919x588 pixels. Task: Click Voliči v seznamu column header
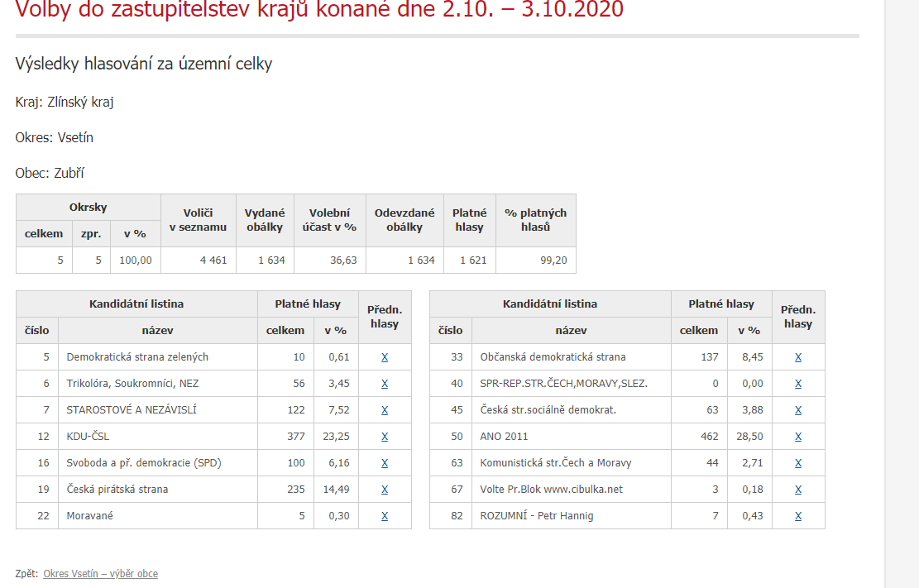(x=198, y=220)
